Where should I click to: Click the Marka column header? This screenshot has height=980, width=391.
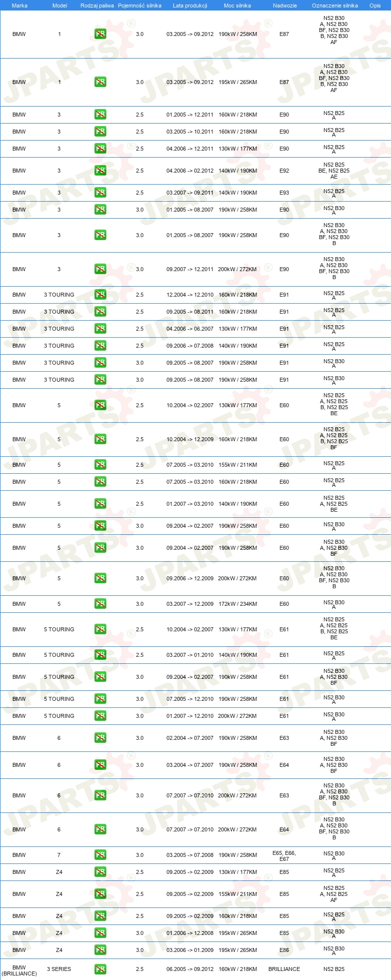[x=19, y=6]
